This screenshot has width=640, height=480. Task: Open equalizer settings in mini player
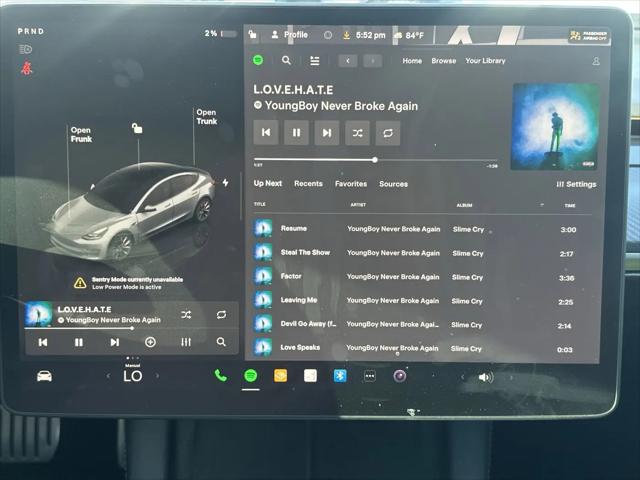coord(186,342)
